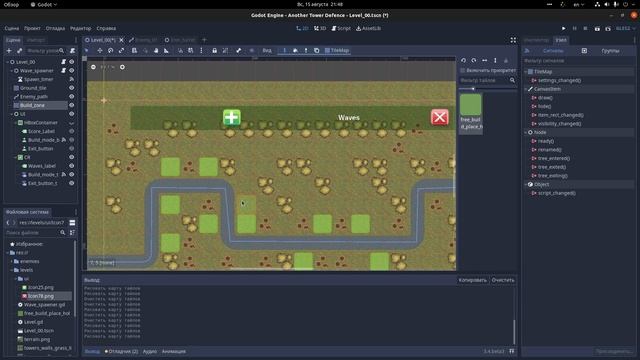640x360 pixels.
Task: Collapse the Wave_spawner tree node
Action: 11,71
